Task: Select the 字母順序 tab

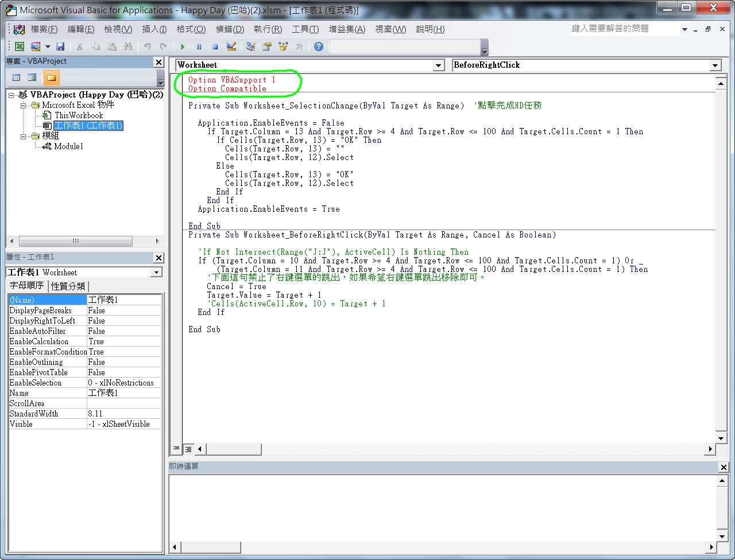Action: 27,285
